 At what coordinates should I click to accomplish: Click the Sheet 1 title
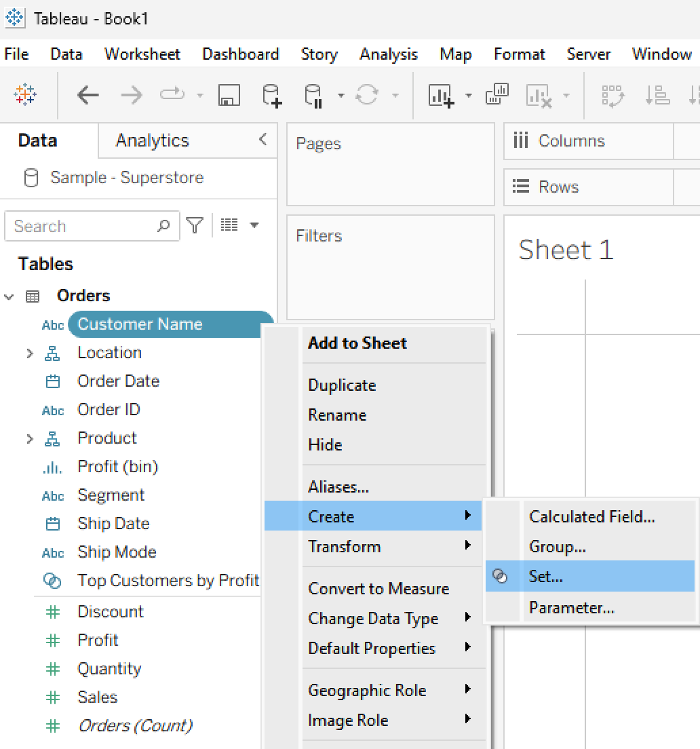(x=566, y=250)
